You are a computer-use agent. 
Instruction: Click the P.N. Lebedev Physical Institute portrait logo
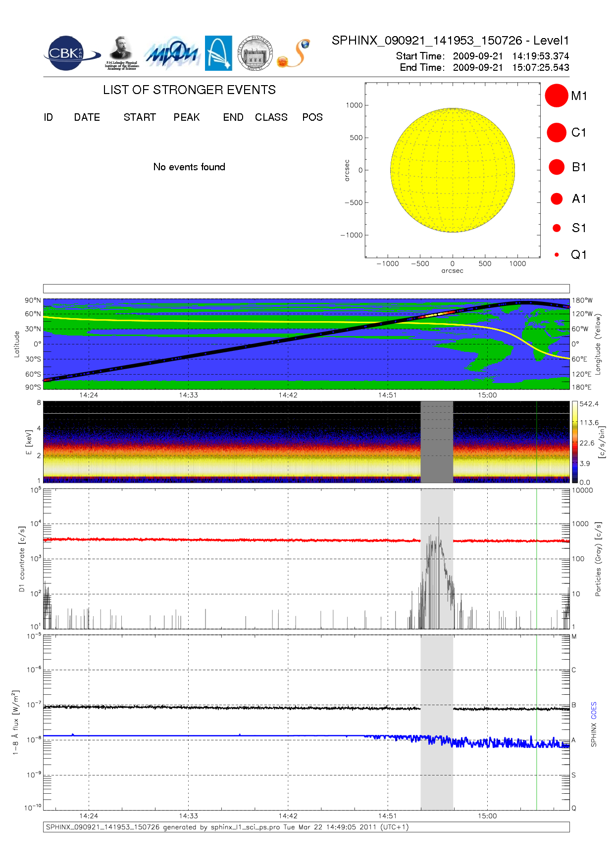121,53
